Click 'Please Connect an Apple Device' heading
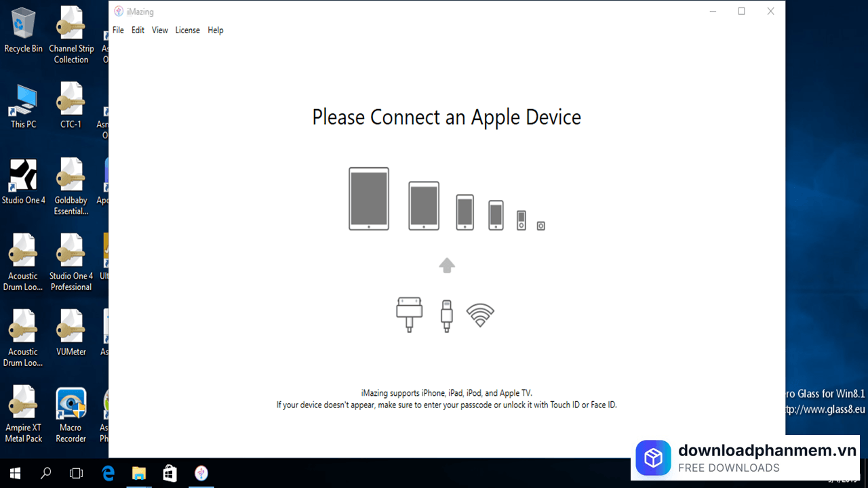This screenshot has height=488, width=868. click(x=446, y=117)
